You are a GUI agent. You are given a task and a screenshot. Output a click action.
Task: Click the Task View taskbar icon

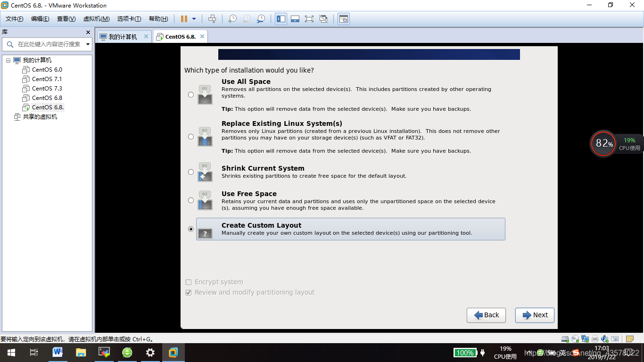(34, 353)
